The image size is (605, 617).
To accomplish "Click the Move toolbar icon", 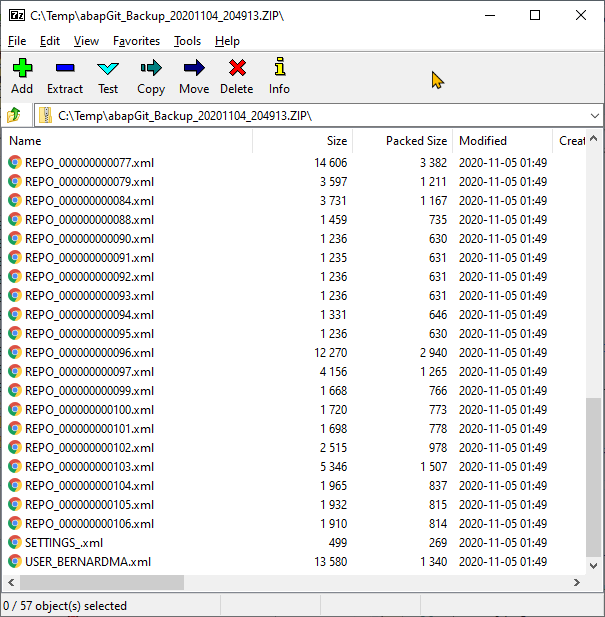I will coord(194,68).
